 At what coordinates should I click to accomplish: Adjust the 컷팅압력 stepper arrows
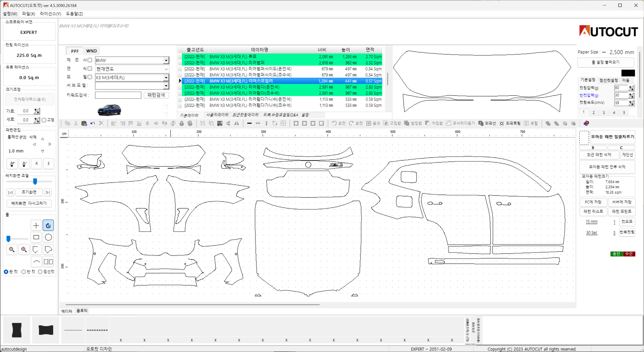point(631,88)
